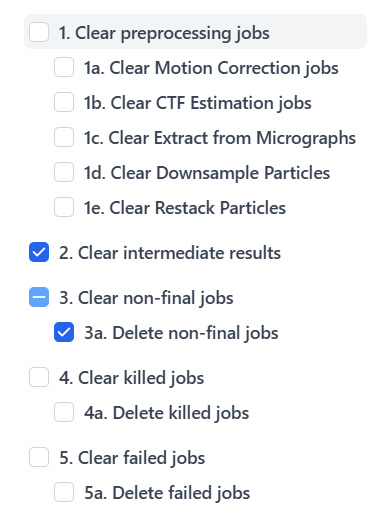Check the Clear preprocessing jobs checkbox
The width and height of the screenshot is (389, 520).
click(x=39, y=32)
